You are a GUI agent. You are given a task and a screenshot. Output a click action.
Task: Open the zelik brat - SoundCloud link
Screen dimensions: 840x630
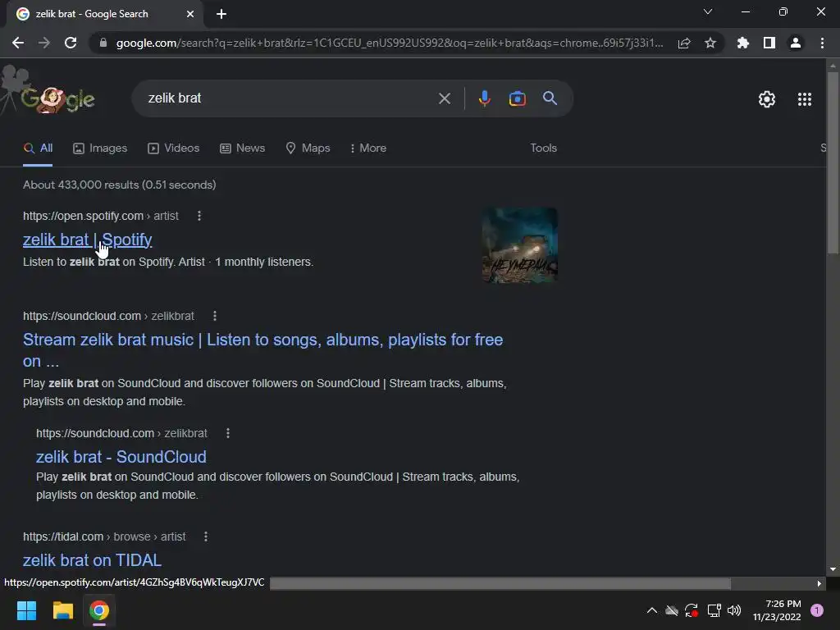tap(121, 456)
